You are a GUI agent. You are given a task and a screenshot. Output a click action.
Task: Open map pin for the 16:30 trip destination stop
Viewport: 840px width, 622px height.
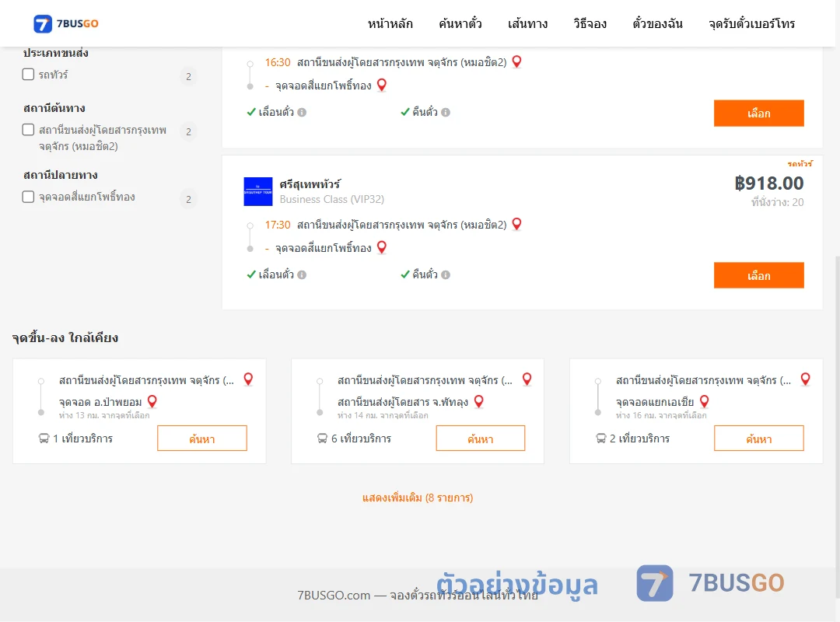[381, 85]
